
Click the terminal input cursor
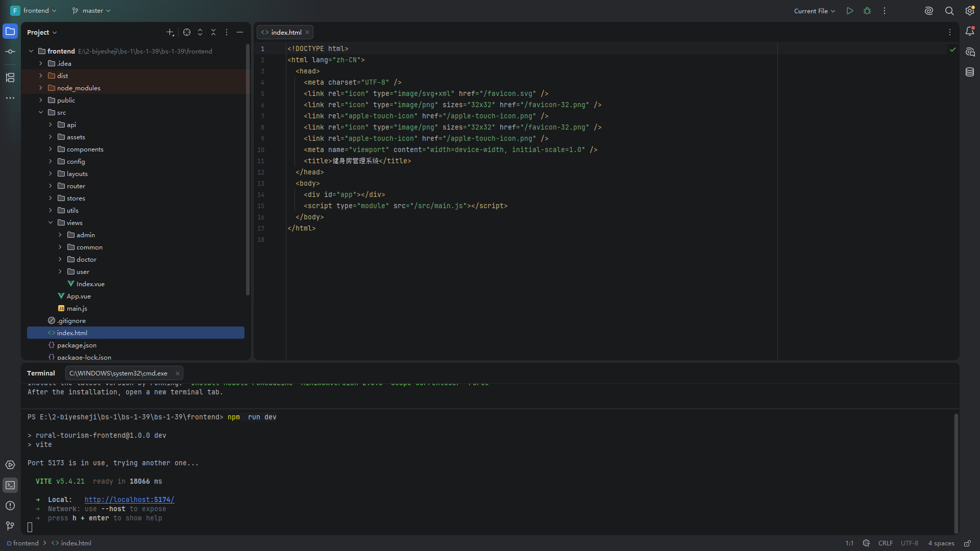click(x=30, y=528)
